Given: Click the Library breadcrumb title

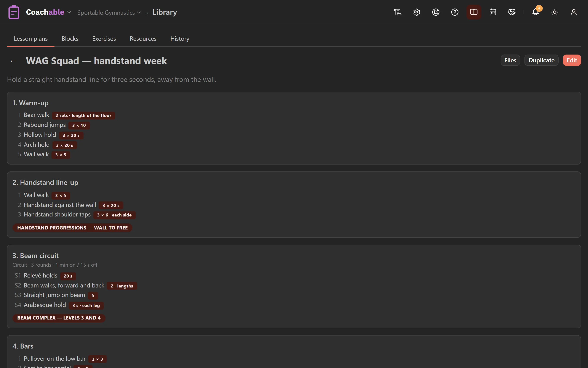Looking at the screenshot, I should point(165,12).
